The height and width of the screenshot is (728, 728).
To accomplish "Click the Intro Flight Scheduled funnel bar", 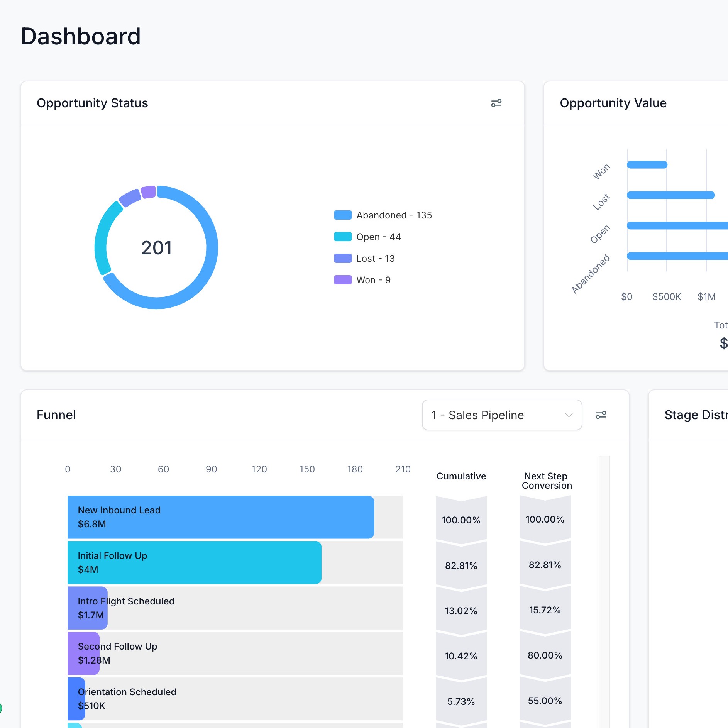I will click(87, 608).
